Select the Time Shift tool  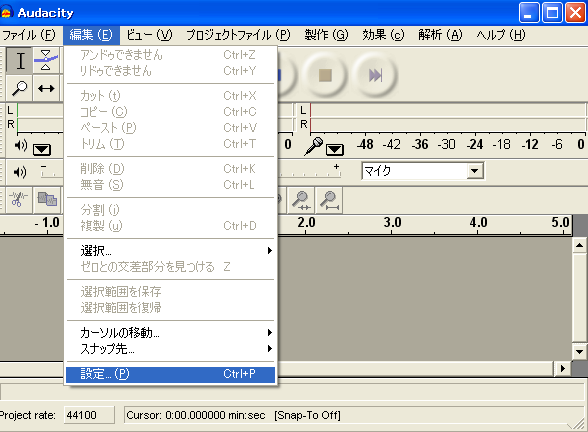pos(46,88)
